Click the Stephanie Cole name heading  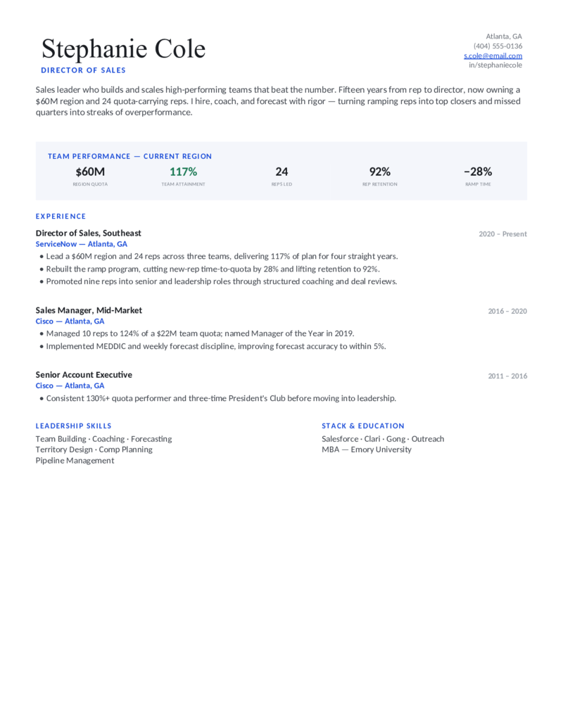click(x=124, y=49)
